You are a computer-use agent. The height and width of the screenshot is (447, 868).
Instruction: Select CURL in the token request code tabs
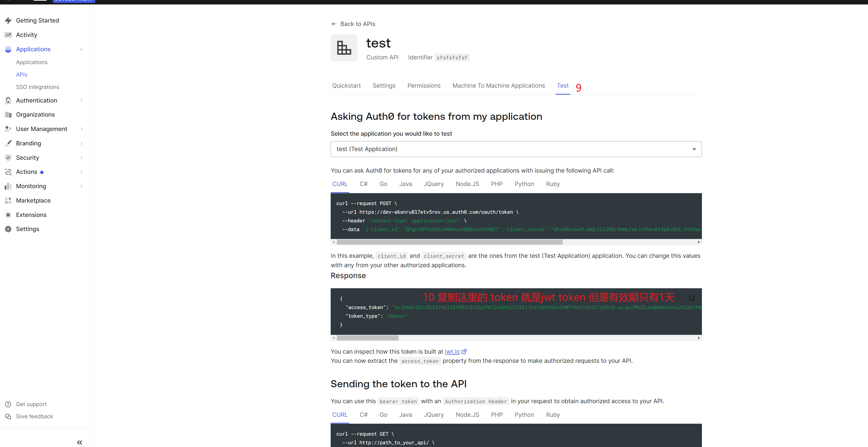[340, 184]
